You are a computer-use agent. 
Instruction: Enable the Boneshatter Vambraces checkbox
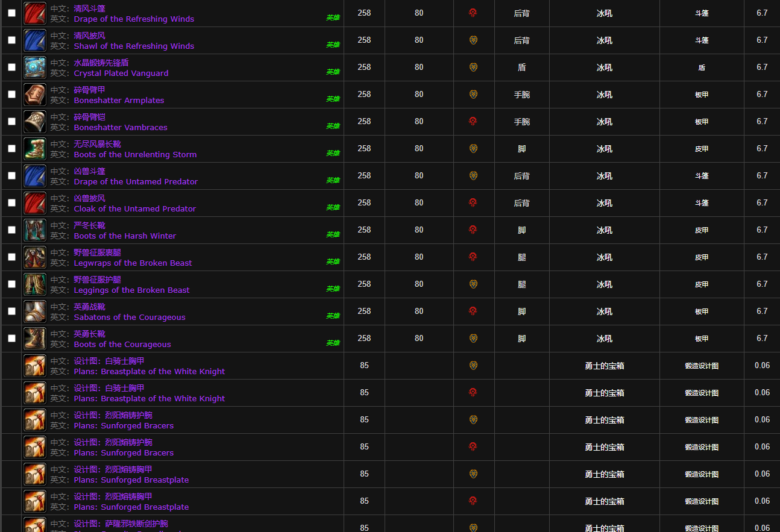click(11, 122)
